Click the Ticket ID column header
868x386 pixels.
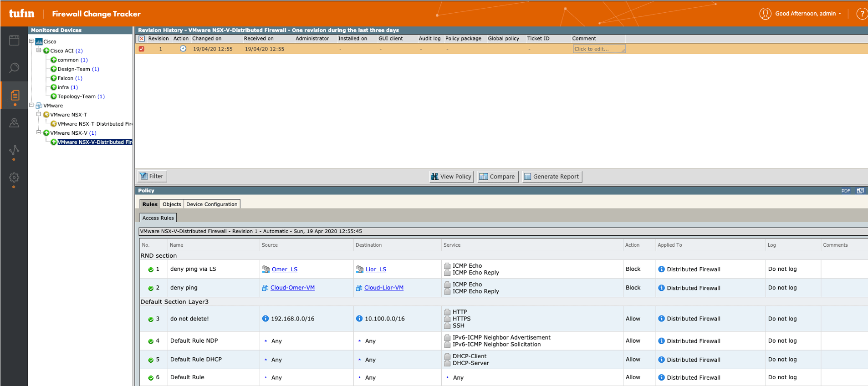538,39
